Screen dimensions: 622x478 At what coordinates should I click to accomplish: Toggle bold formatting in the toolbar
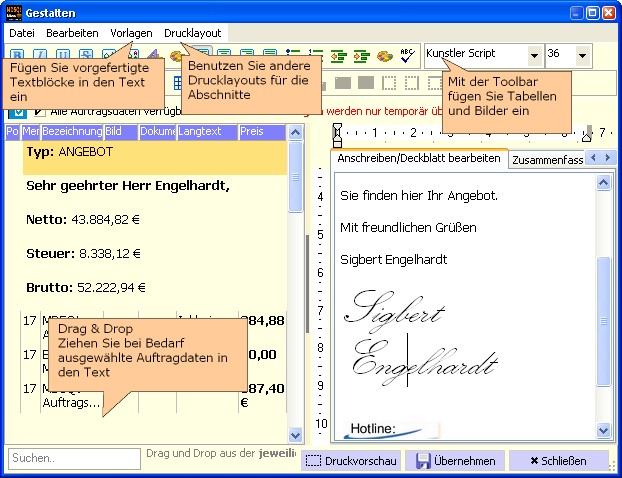point(17,55)
